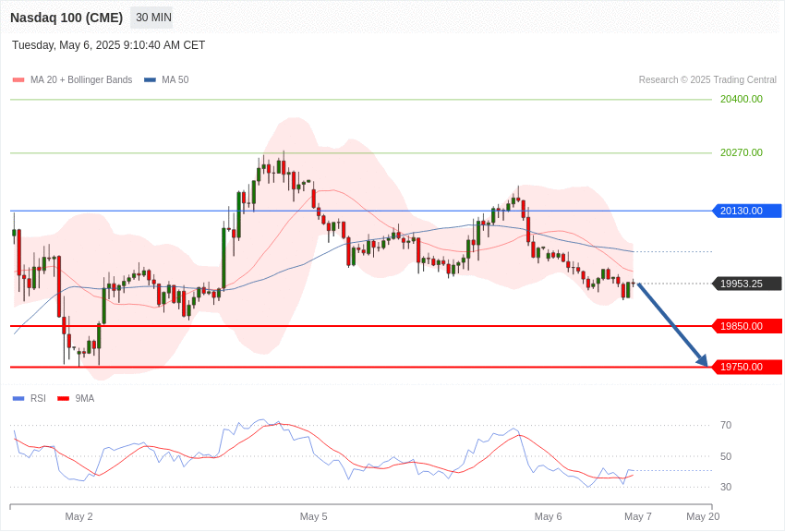Click the May 2 date axis label
This screenshot has width=785, height=532.
coord(79,516)
